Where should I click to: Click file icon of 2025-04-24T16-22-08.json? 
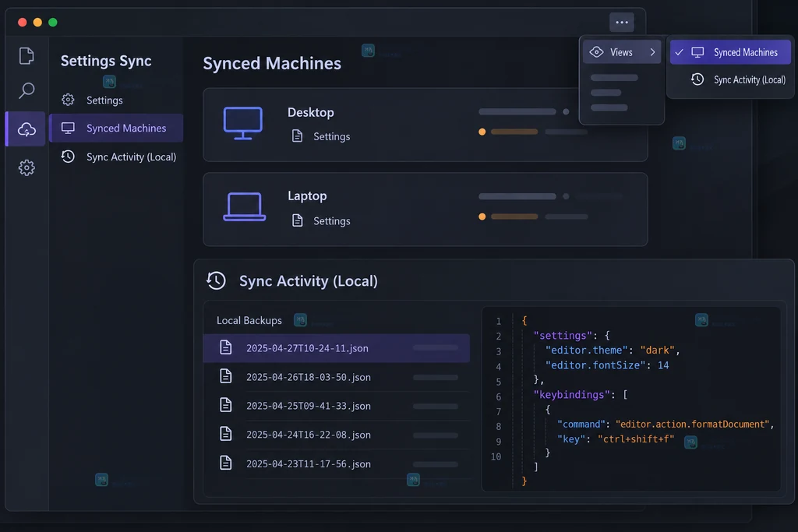tap(225, 434)
